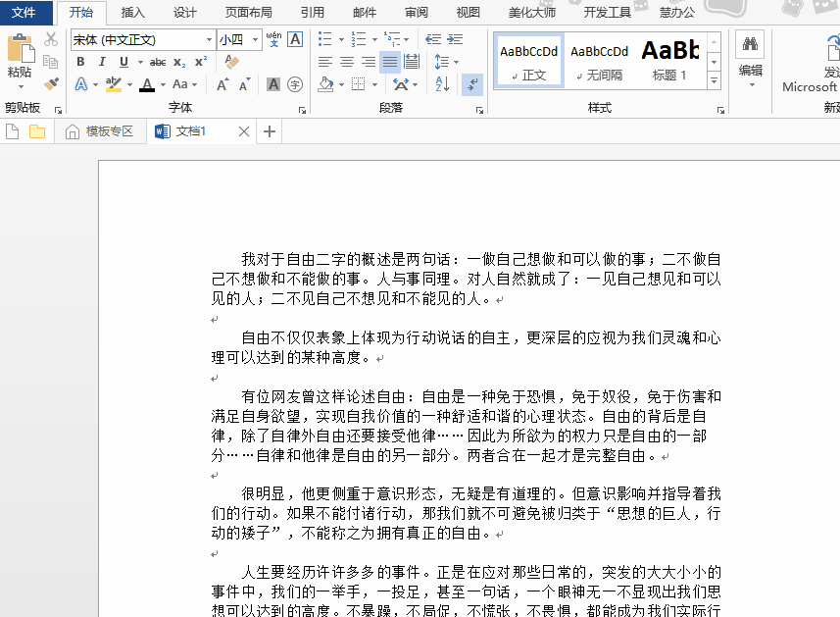840x617 pixels.
Task: Open the 文件 menu
Action: 25,13
